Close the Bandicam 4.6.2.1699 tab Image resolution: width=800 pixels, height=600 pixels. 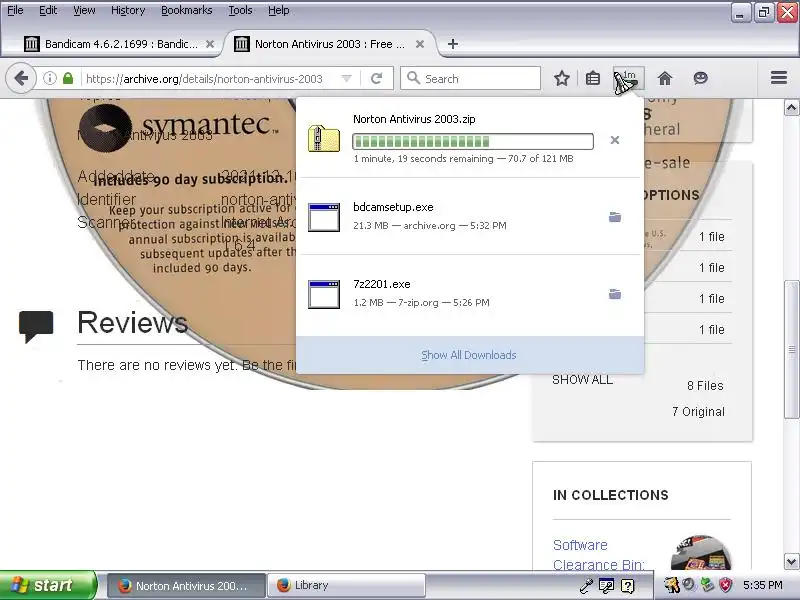pos(210,44)
